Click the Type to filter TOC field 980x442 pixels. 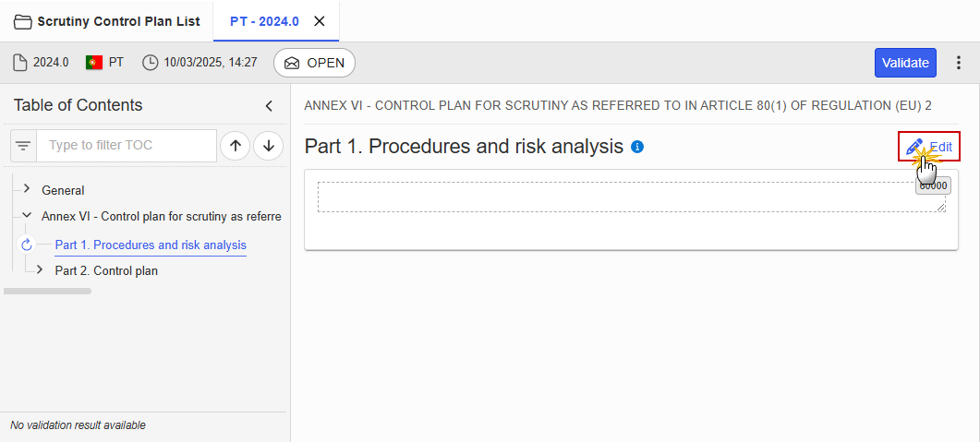(127, 146)
